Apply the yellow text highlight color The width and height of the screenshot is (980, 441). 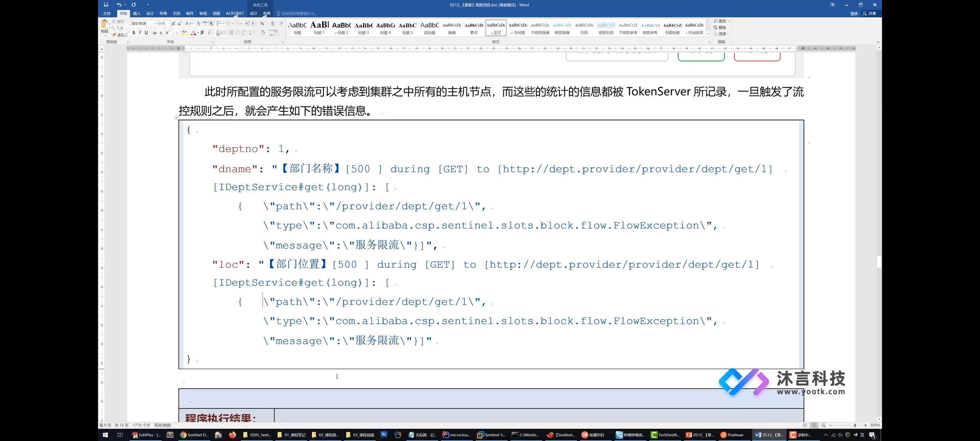[x=185, y=33]
